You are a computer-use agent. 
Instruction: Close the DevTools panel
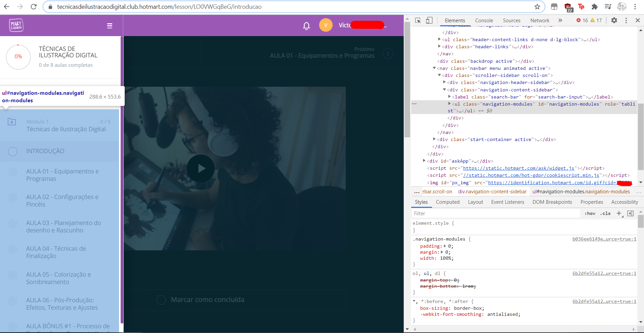638,20
